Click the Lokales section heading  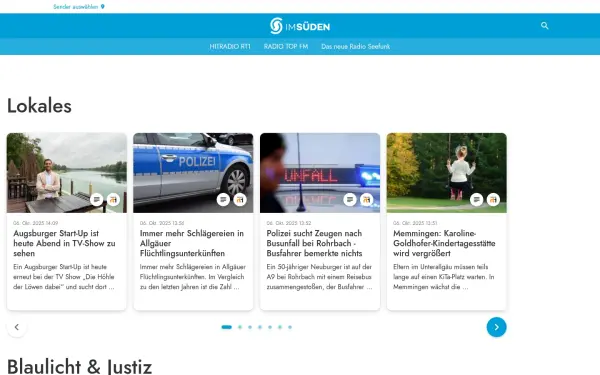[39, 106]
